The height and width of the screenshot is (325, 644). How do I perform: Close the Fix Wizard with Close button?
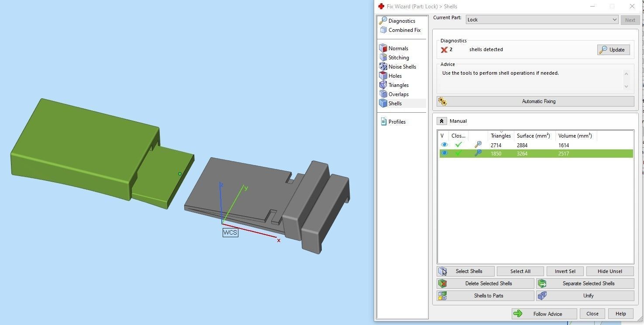(592, 314)
